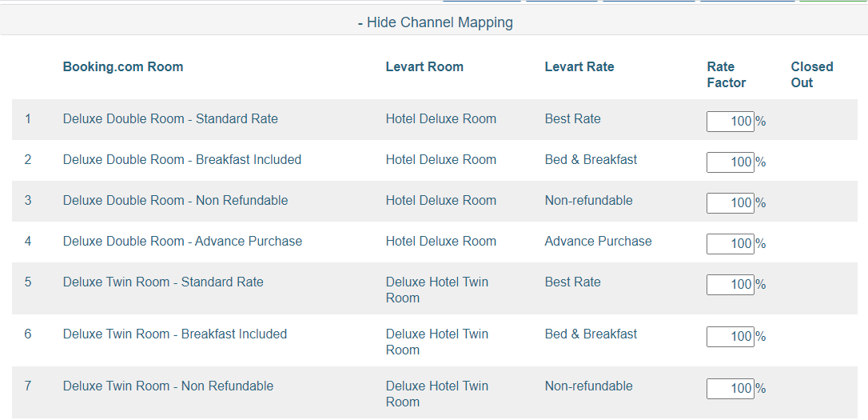This screenshot has height=420, width=868.
Task: Click Advance Purchase rate in row four
Action: pyautogui.click(x=598, y=242)
